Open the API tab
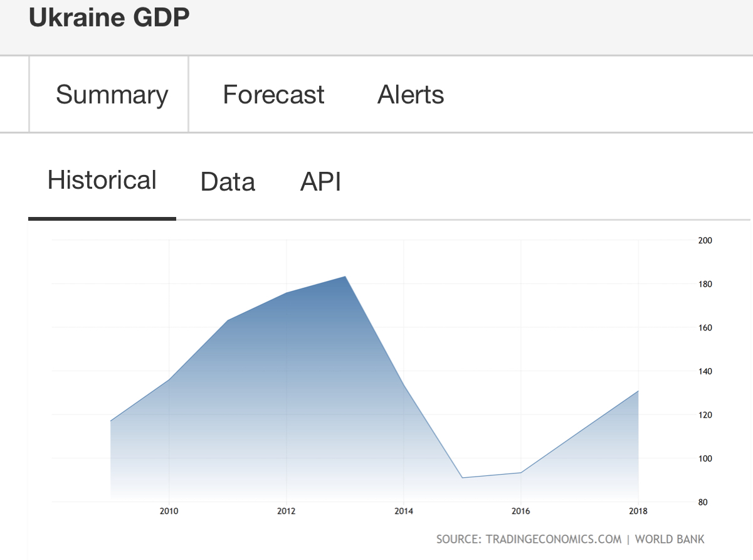The height and width of the screenshot is (560, 753). point(320,182)
